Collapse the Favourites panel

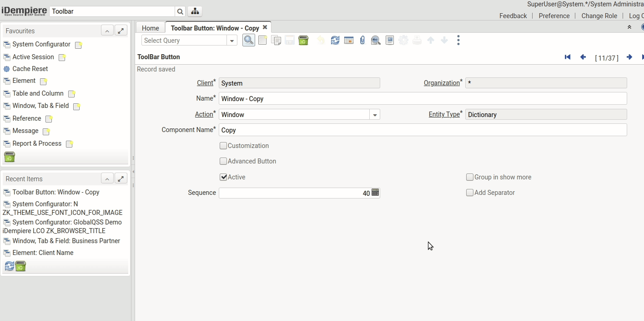click(x=107, y=31)
